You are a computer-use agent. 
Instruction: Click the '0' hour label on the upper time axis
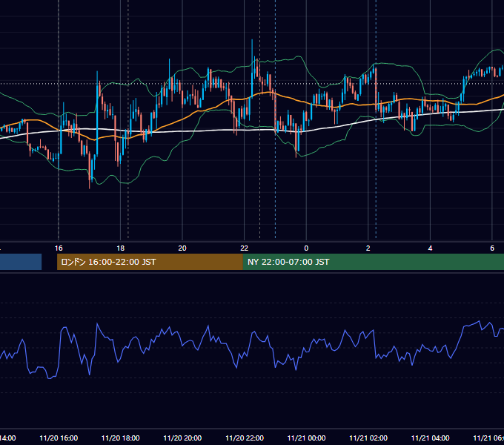pos(306,248)
